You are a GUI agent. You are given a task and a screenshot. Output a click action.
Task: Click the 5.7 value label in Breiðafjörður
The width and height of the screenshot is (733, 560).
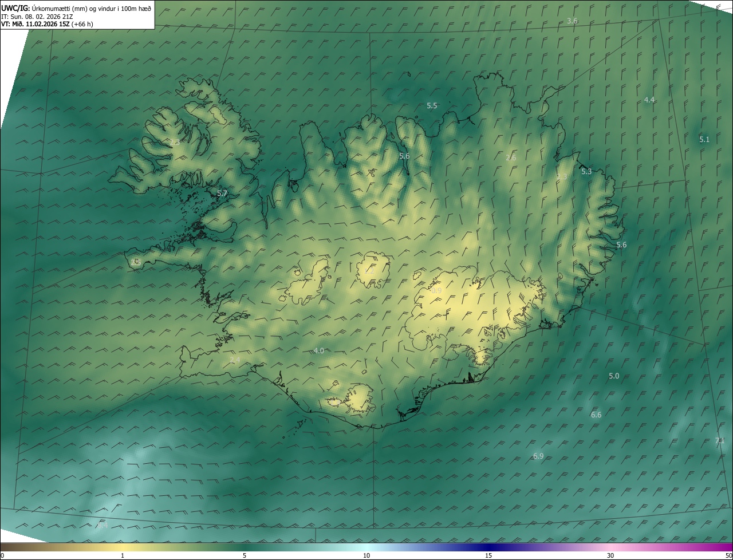tap(222, 194)
